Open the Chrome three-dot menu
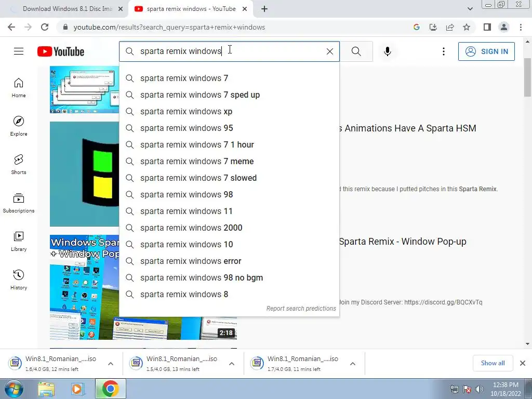This screenshot has width=532, height=399. pos(521,27)
